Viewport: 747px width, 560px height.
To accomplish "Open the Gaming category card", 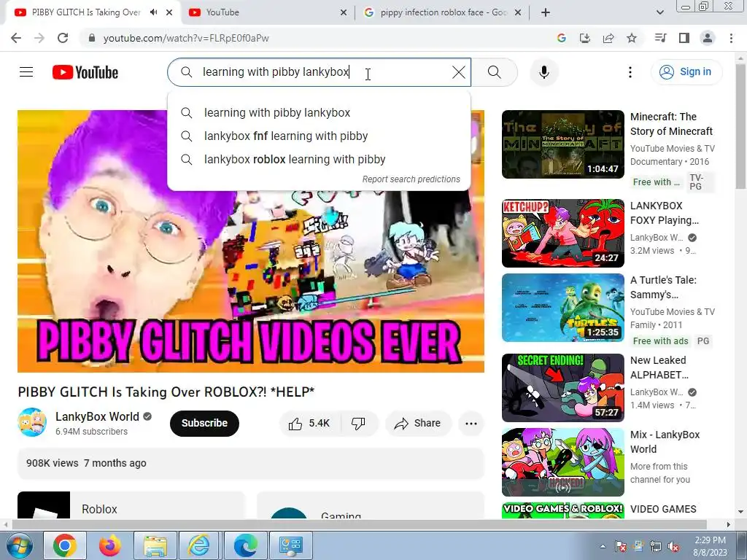I will click(x=371, y=506).
